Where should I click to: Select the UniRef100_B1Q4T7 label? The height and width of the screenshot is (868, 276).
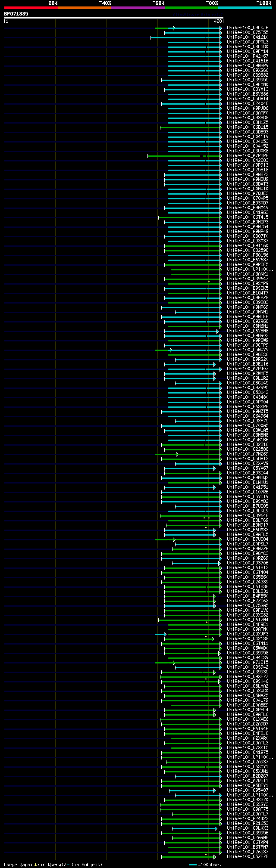tap(248, 293)
